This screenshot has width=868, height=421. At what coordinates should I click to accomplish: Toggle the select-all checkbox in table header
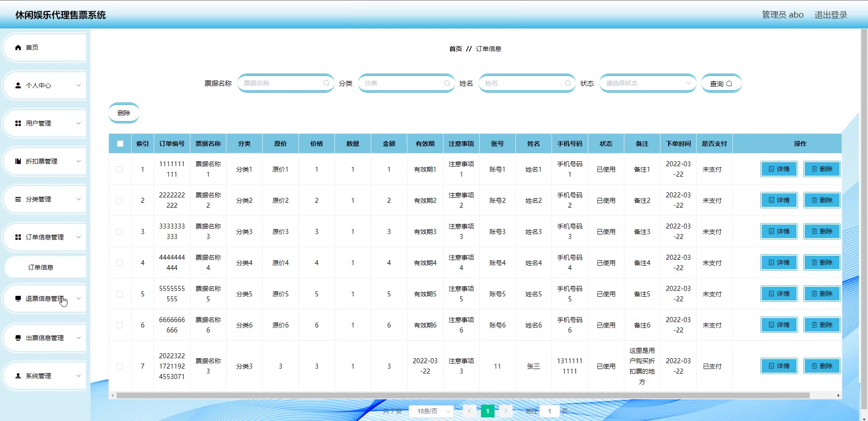point(120,144)
